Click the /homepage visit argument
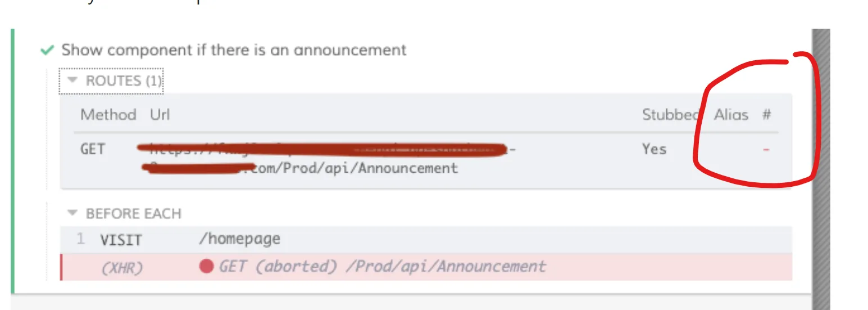 pos(239,239)
